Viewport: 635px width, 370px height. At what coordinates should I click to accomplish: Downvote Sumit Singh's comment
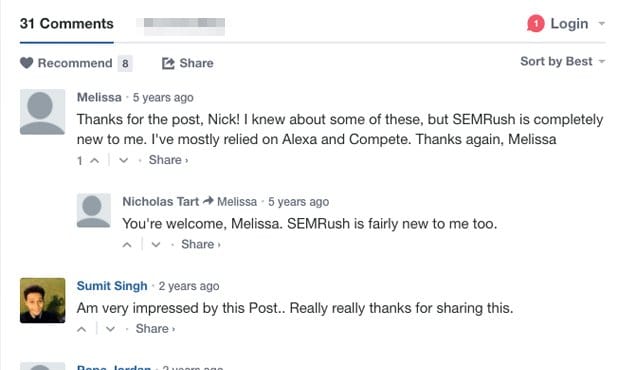(110, 329)
